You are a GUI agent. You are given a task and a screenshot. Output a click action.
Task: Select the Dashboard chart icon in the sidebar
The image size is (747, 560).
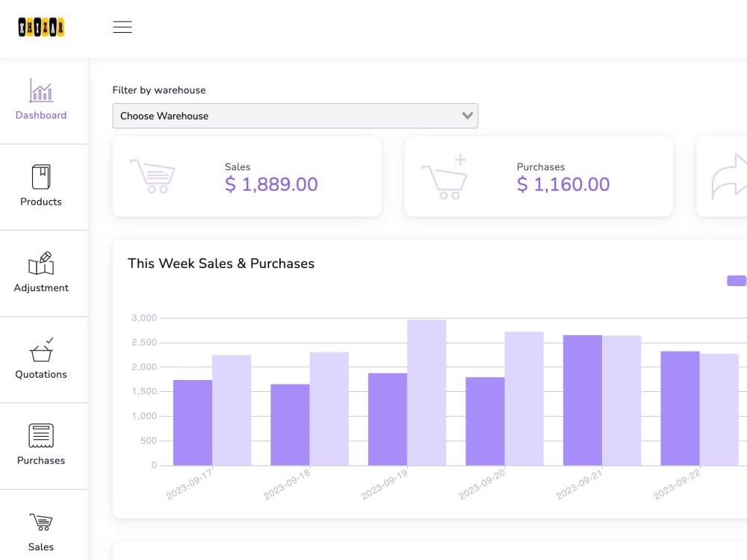(x=41, y=90)
